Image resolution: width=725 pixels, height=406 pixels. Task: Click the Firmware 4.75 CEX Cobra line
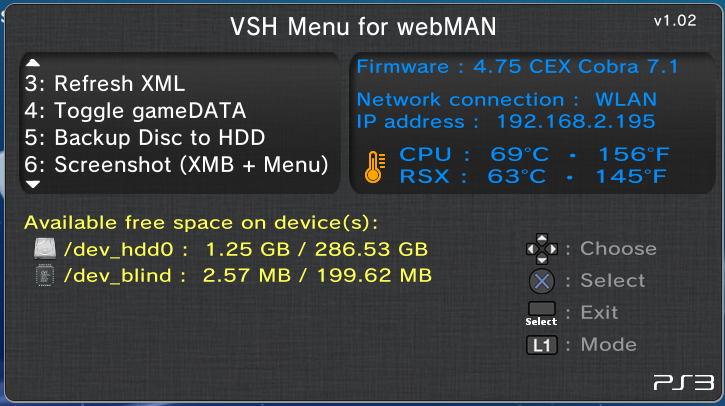click(x=517, y=67)
